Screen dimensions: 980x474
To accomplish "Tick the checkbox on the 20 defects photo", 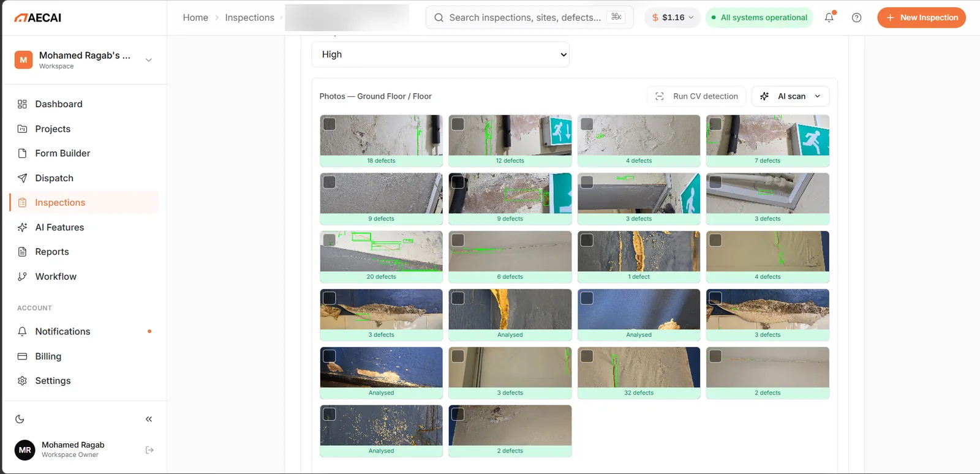I will (x=330, y=240).
